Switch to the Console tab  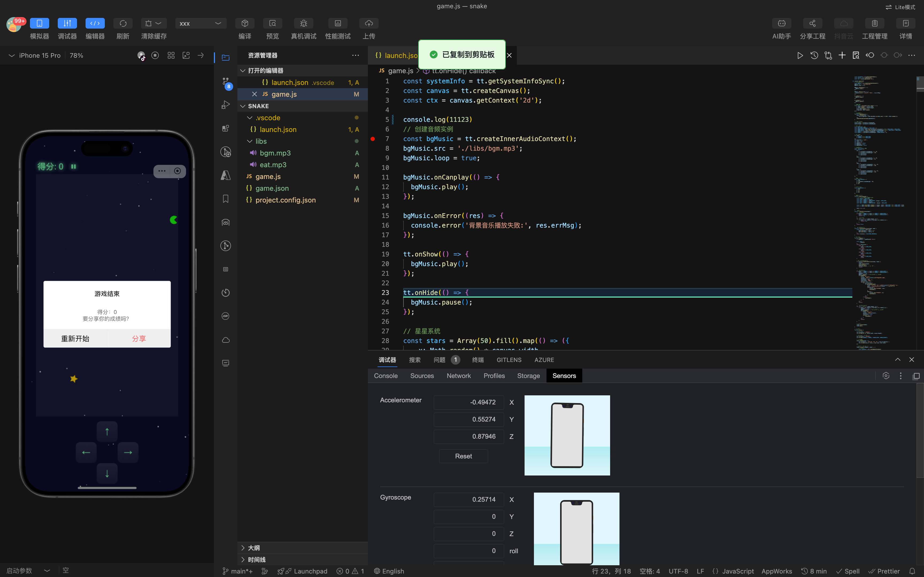tap(386, 376)
